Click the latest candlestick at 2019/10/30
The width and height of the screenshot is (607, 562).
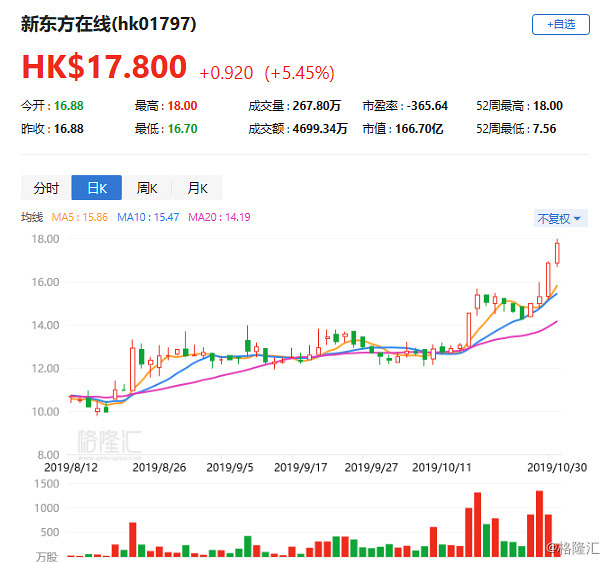click(x=558, y=254)
